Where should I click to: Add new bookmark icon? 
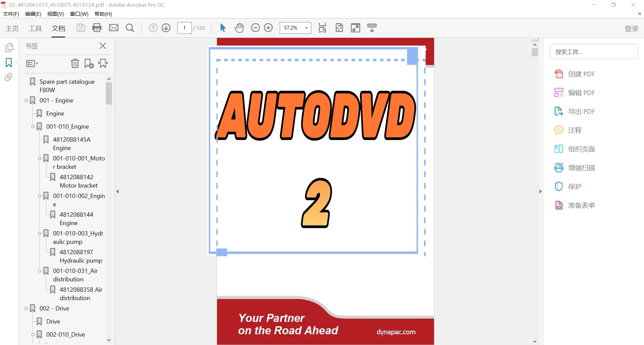tap(89, 63)
